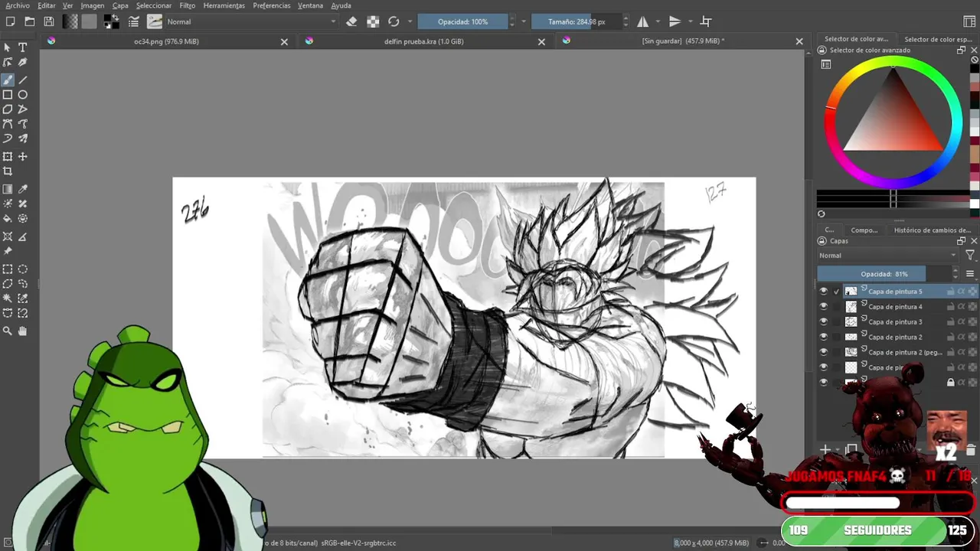Adjust the brush Opacidad 100% slider
Screen dimensions: 980x551
462,21
